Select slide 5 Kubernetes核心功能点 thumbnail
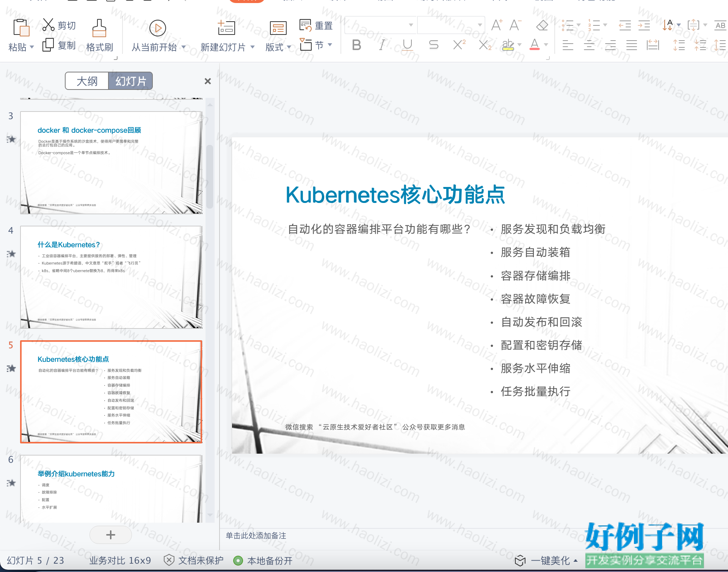 111,392
